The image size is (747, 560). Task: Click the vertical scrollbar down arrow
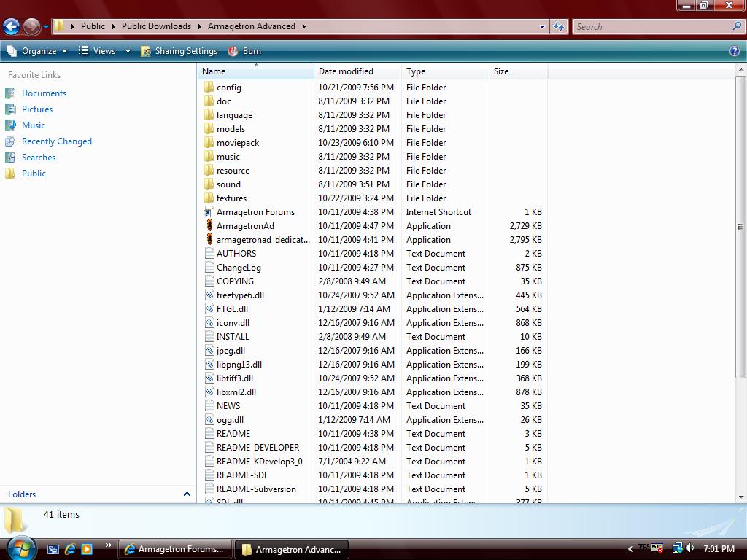(741, 497)
